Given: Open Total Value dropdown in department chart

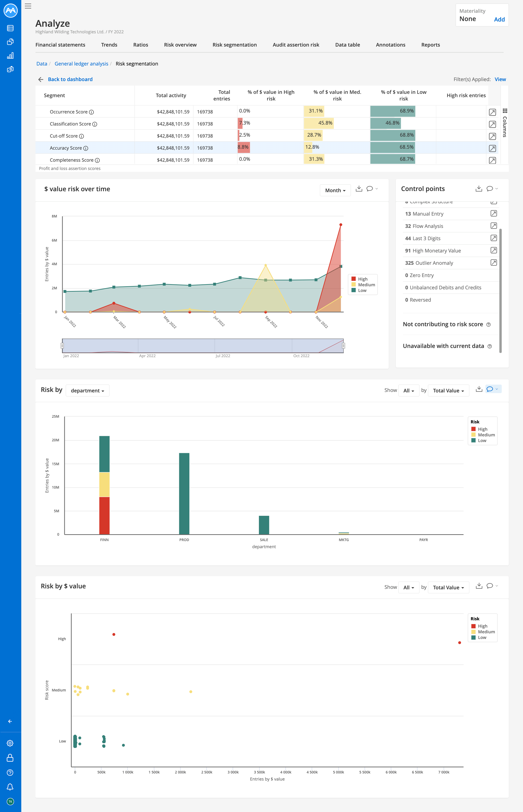Looking at the screenshot, I should pyautogui.click(x=448, y=391).
